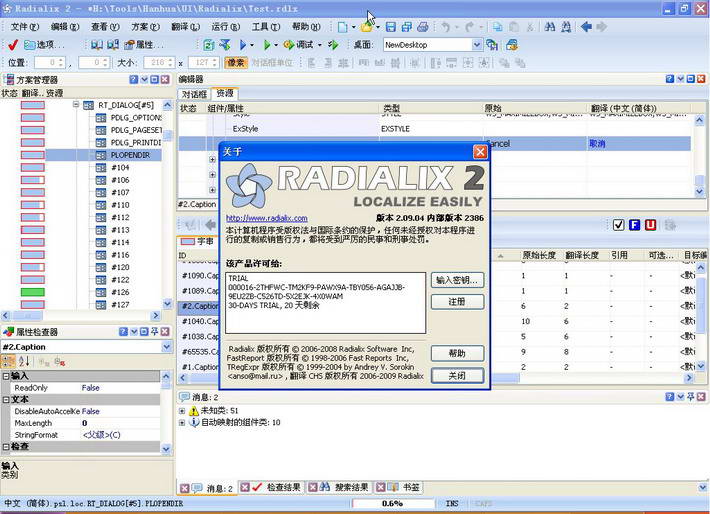Switch to the 检查结果 bottom tab
The height and width of the screenshot is (514, 710).
pos(277,488)
